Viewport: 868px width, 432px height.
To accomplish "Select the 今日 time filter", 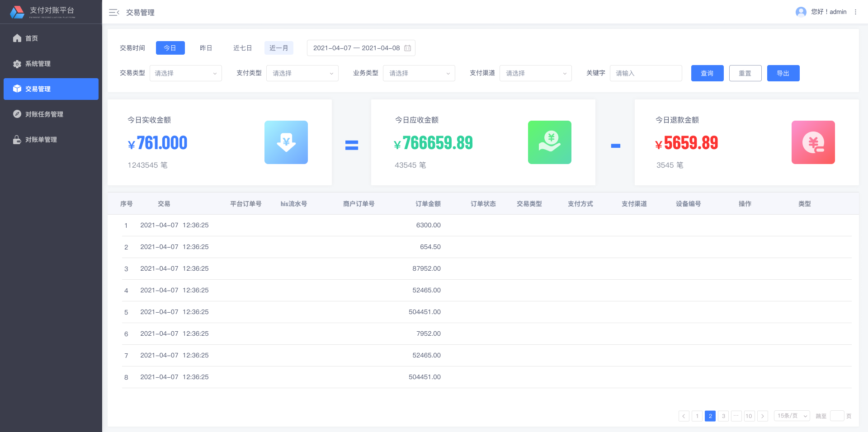I will point(170,48).
